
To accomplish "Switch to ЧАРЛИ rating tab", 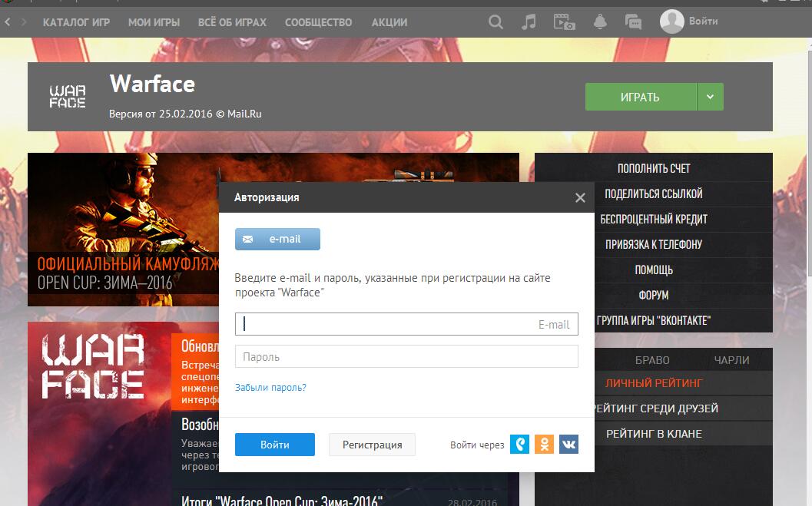I will pyautogui.click(x=731, y=360).
